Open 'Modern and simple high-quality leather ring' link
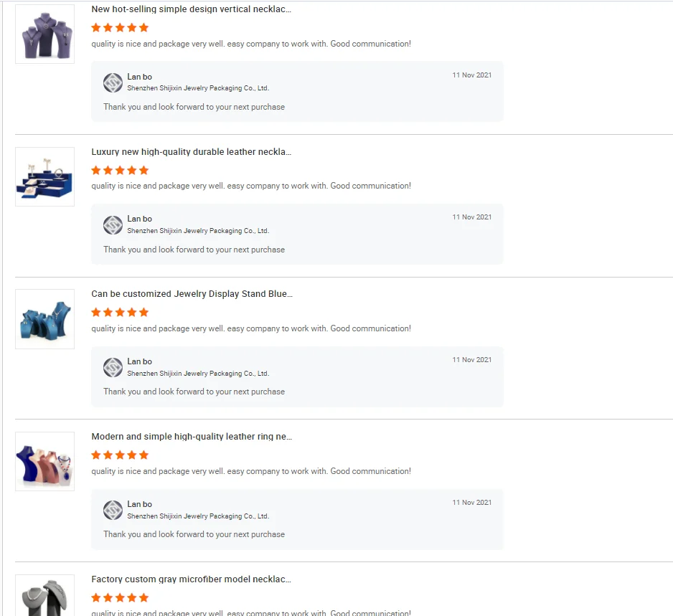 [x=192, y=437]
